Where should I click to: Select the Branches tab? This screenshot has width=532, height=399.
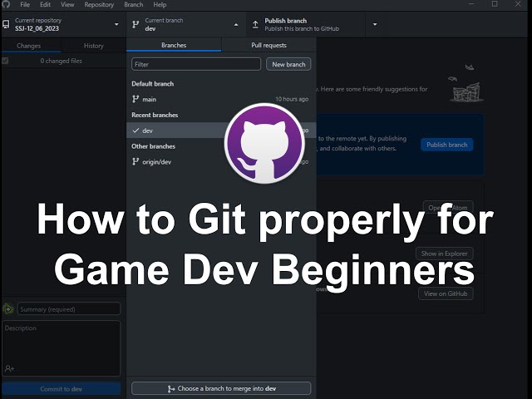(174, 45)
